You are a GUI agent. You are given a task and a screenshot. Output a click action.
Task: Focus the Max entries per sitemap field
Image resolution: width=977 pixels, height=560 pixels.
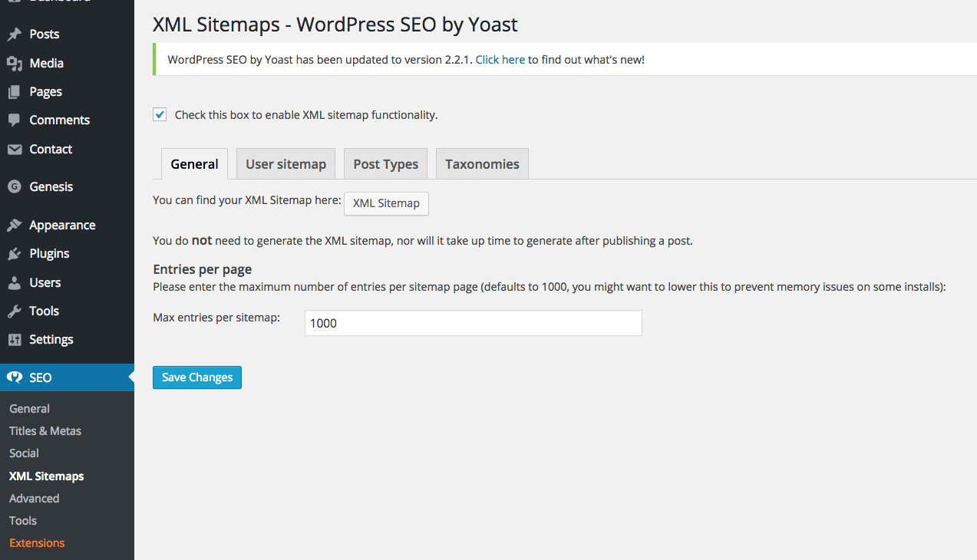tap(473, 323)
